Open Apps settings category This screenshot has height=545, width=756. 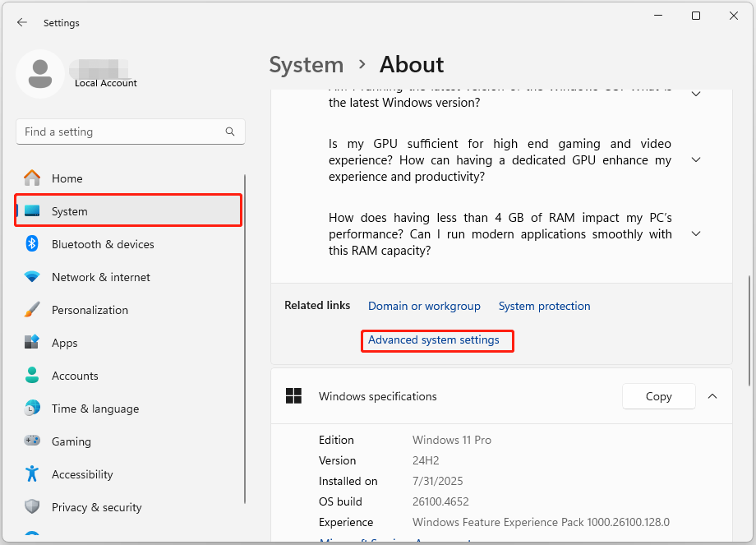pyautogui.click(x=128, y=343)
